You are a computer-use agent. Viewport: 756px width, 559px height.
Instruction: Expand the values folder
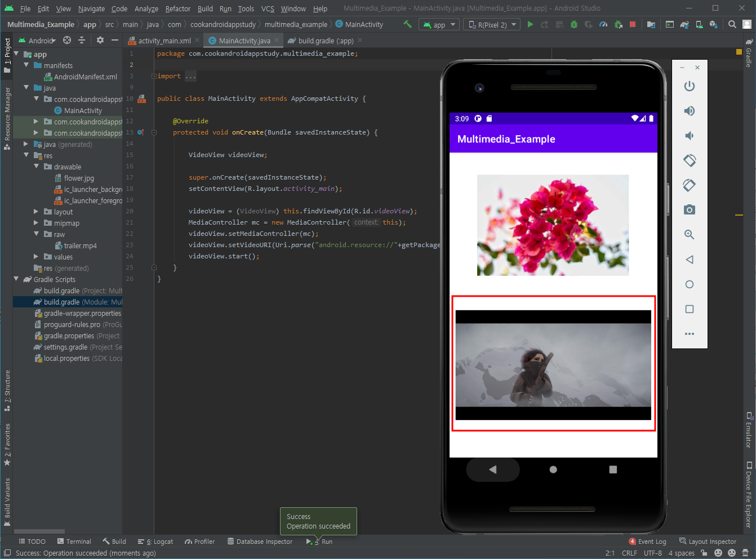[36, 257]
